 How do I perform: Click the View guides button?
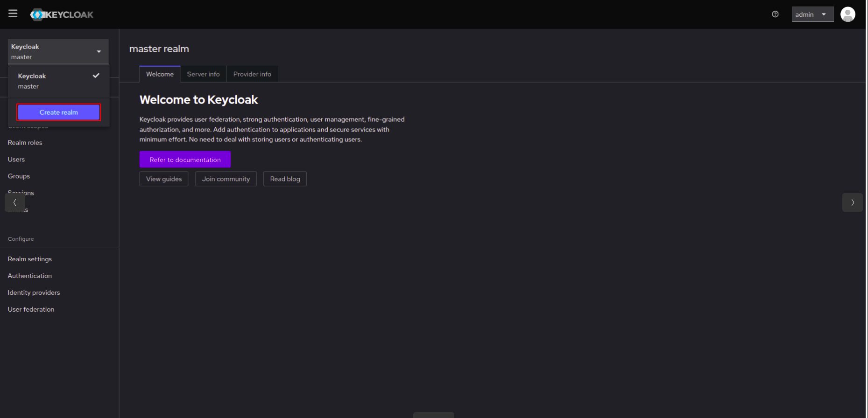pyautogui.click(x=164, y=179)
